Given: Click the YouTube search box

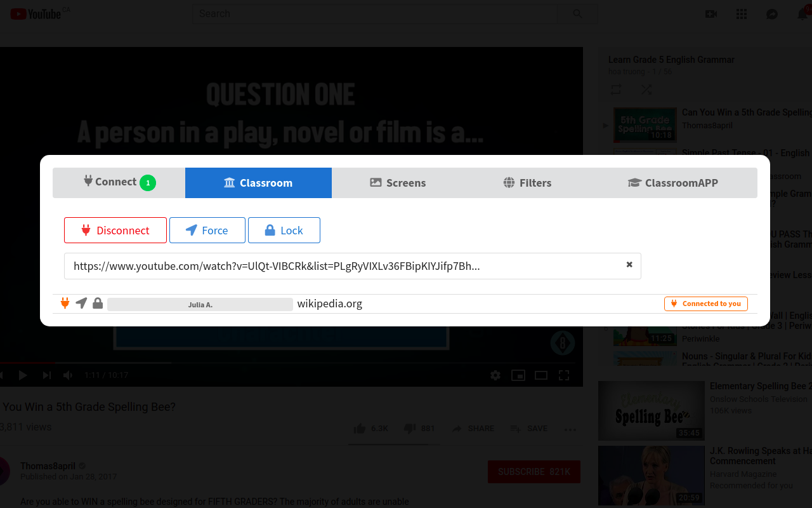Looking at the screenshot, I should coord(374,13).
